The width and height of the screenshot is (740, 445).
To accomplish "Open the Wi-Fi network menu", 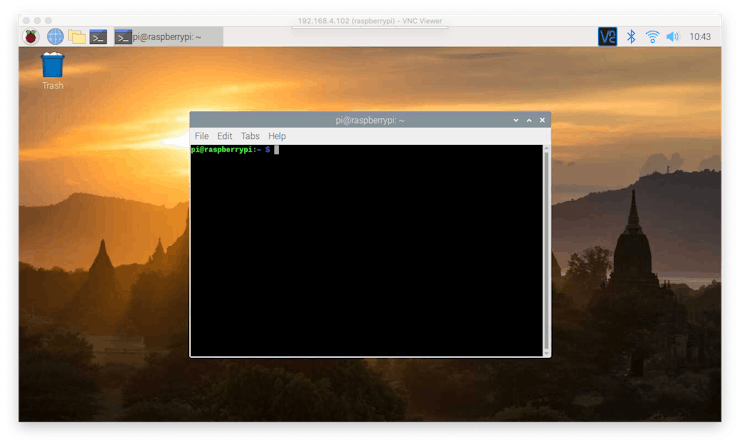I will (x=652, y=36).
